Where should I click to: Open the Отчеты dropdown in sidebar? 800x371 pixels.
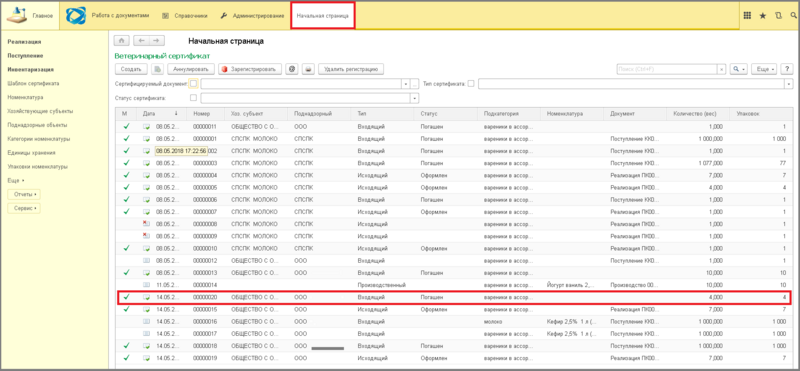coord(23,194)
